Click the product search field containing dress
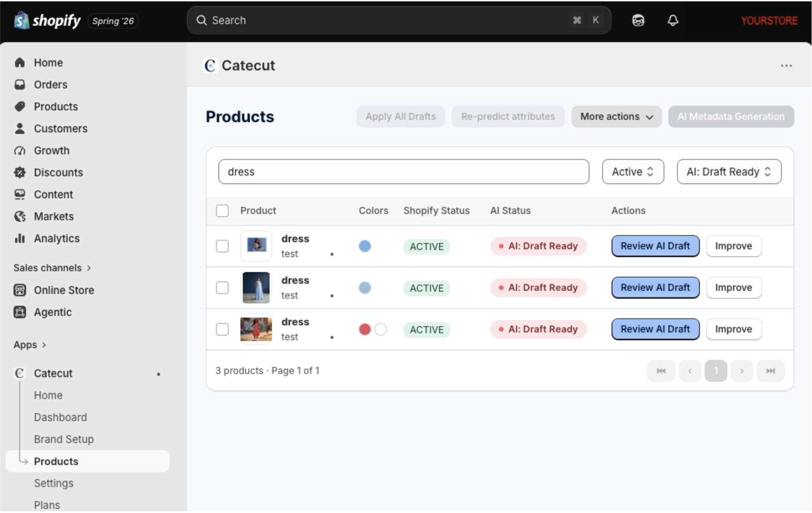Screen dimensions: 812x513 click(403, 172)
